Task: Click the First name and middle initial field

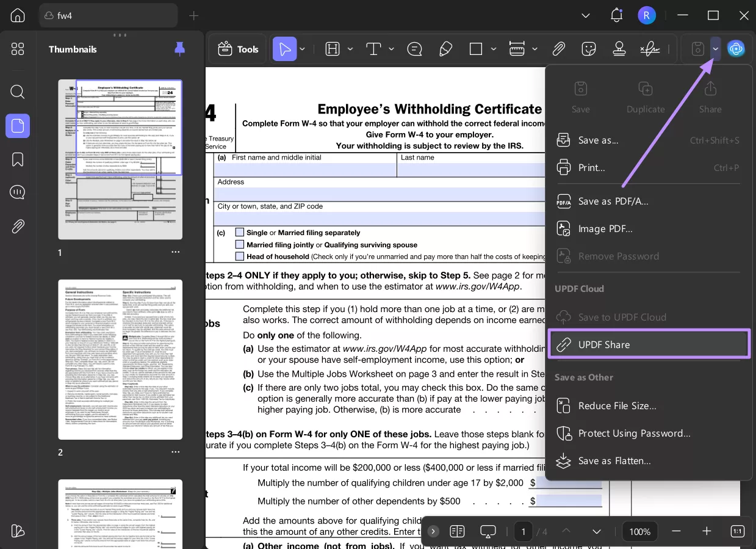Action: pos(305,170)
